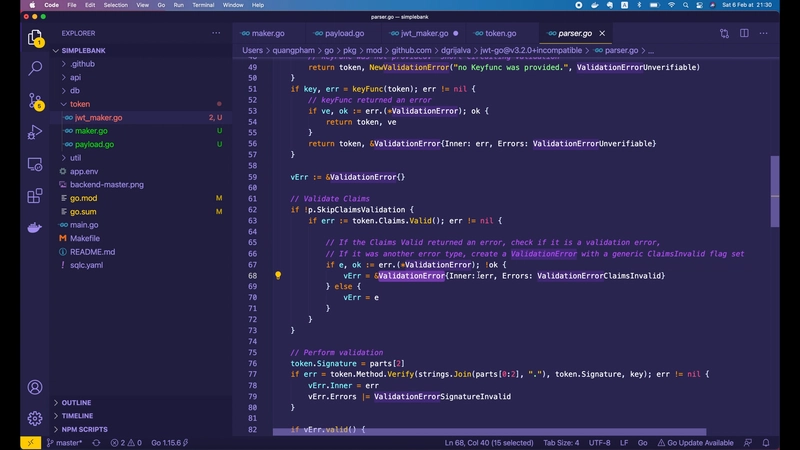Open the Search view in activity bar
The image size is (800, 450).
[35, 69]
